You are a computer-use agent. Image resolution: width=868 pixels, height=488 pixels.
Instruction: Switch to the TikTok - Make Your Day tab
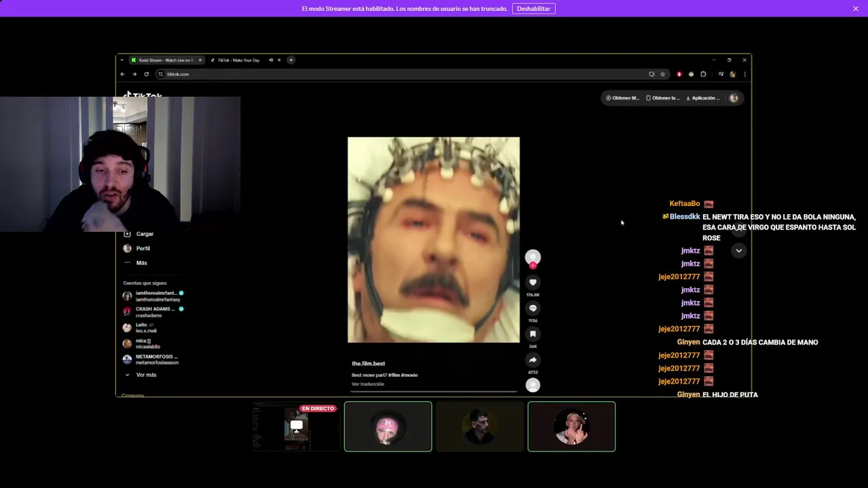[x=239, y=60]
